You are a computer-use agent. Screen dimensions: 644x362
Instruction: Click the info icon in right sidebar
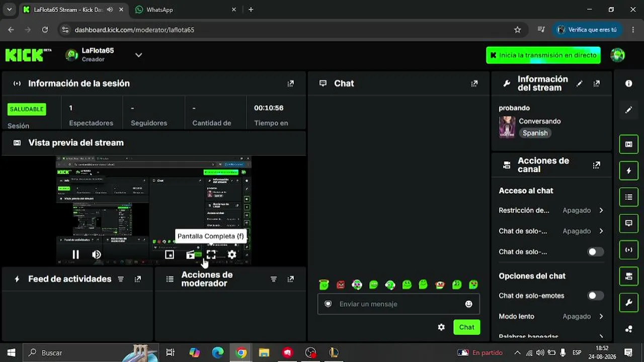pyautogui.click(x=628, y=83)
